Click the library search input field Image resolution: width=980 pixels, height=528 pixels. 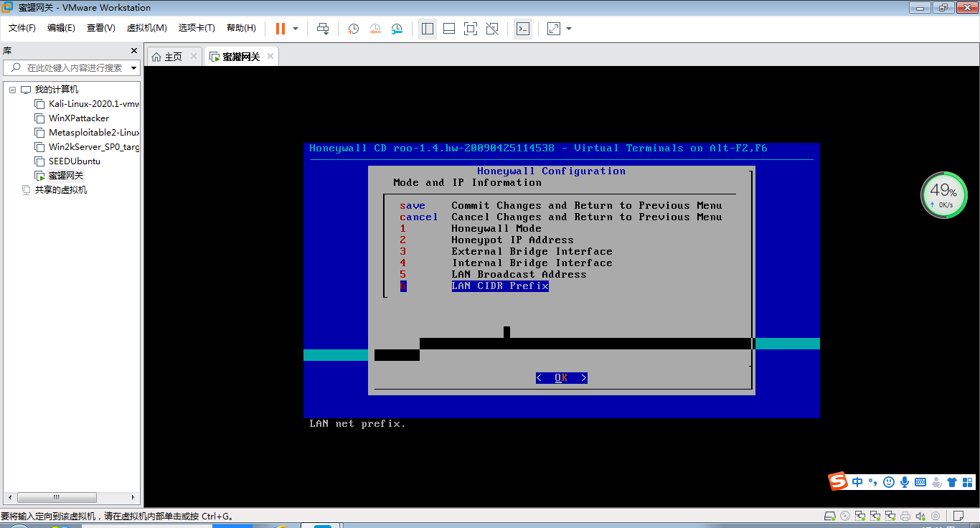(72, 67)
